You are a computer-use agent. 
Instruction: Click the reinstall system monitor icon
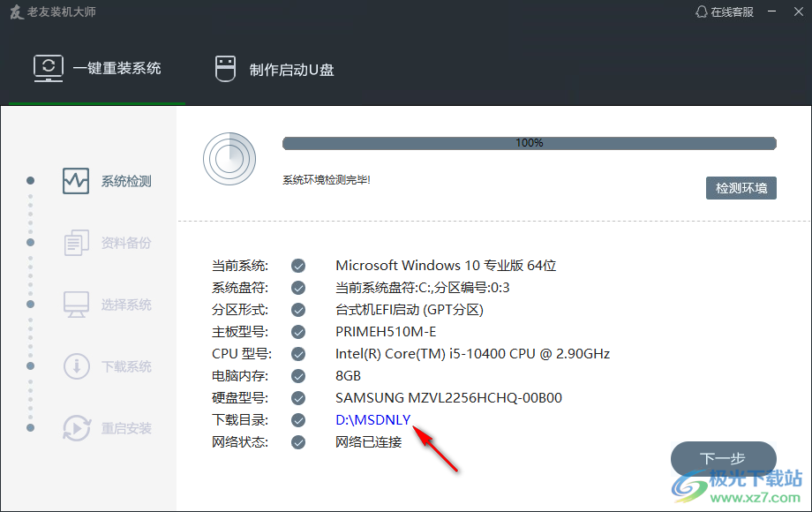coord(49,68)
